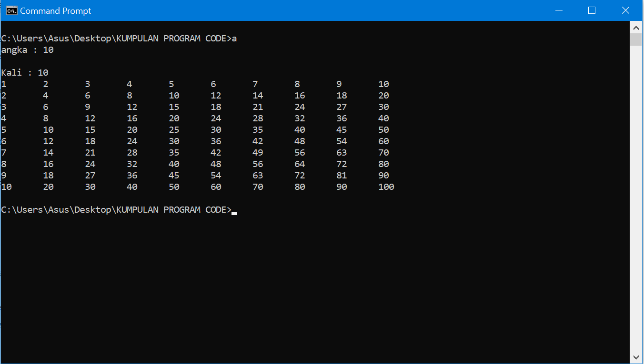
Task: Click the scrollbar up arrow
Action: 636,27
